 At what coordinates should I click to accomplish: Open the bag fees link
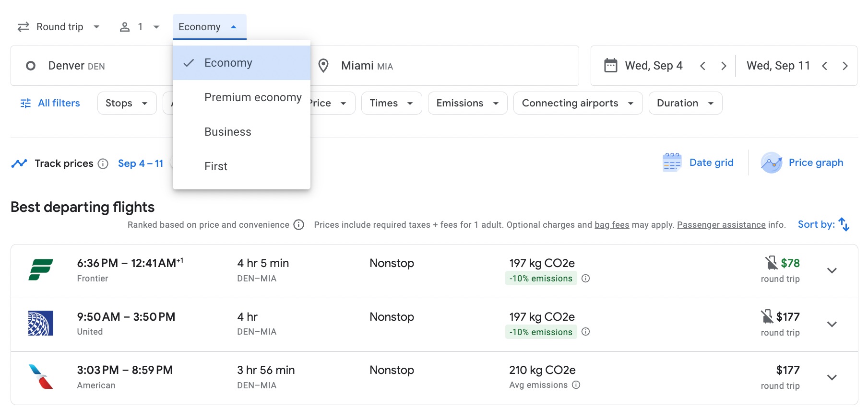click(612, 225)
